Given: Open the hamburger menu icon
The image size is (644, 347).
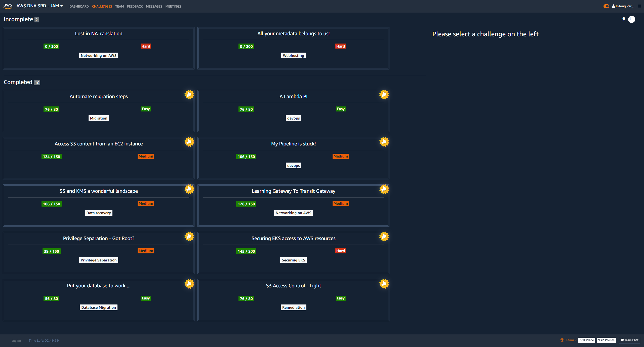Looking at the screenshot, I should [x=639, y=6].
